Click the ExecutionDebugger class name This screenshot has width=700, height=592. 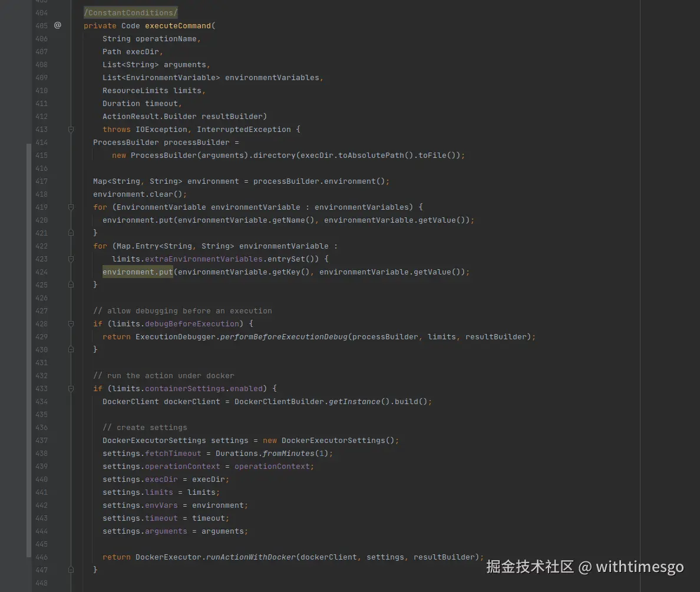coord(176,336)
